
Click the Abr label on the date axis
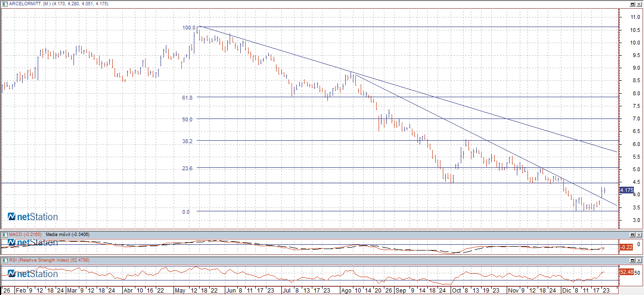tap(128, 291)
